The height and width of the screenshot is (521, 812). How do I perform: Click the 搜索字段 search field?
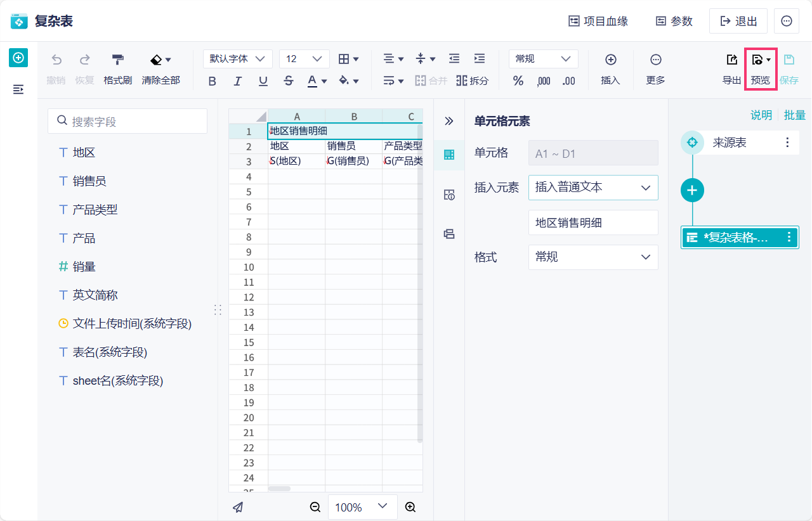tap(128, 121)
